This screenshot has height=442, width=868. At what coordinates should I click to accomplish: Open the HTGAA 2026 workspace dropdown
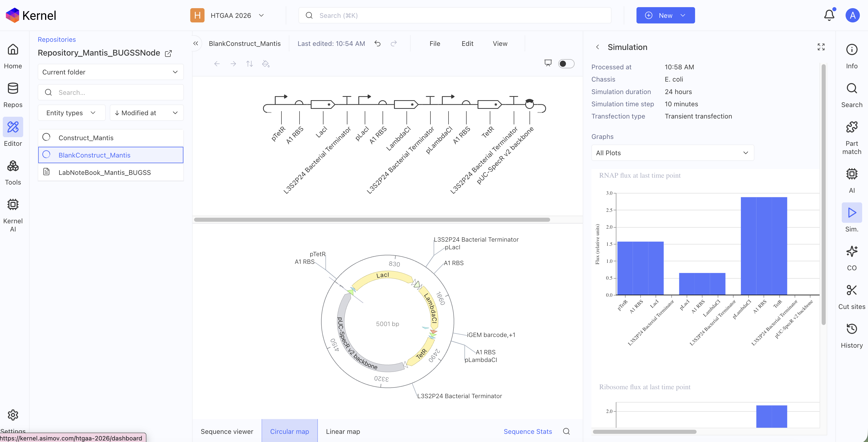pyautogui.click(x=227, y=15)
